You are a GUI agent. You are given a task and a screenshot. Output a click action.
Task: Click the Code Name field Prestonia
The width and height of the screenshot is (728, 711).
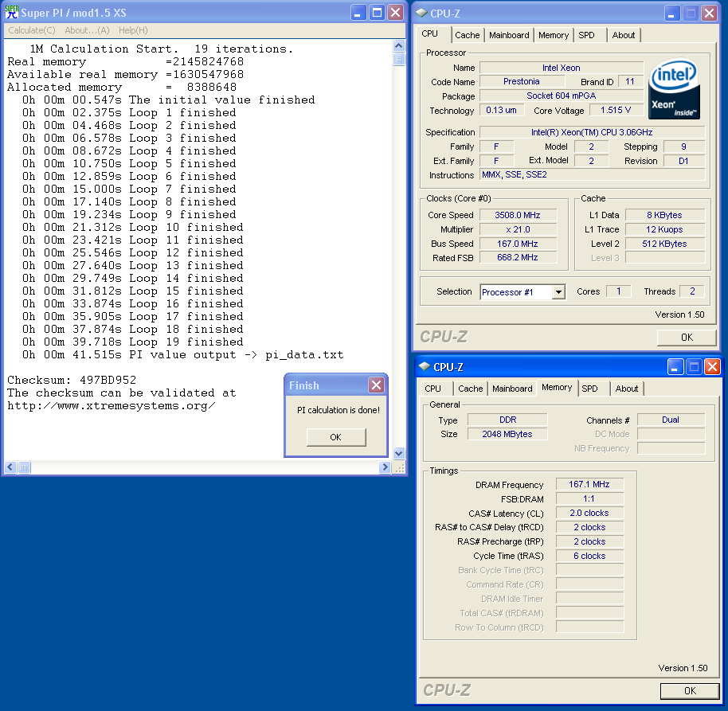click(x=522, y=82)
